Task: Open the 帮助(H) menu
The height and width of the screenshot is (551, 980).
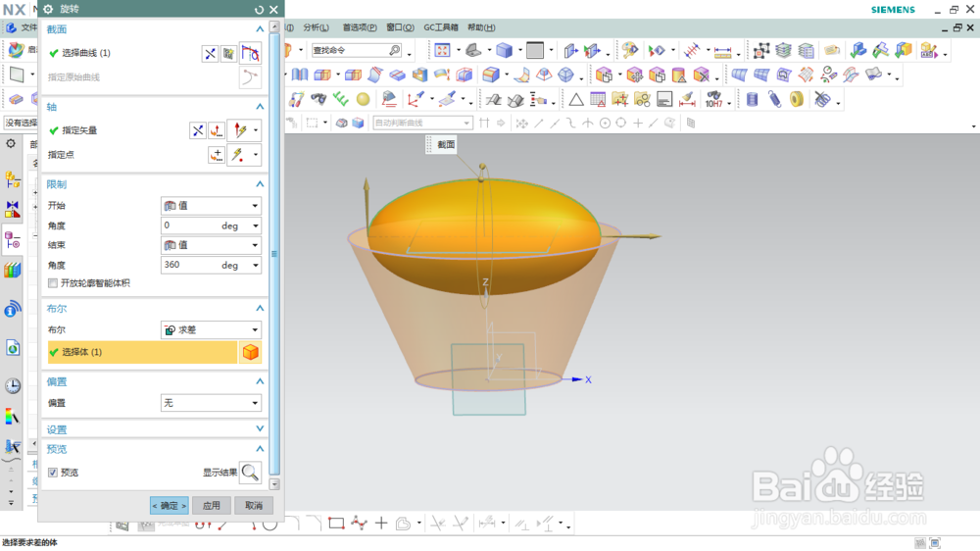Action: (x=481, y=27)
